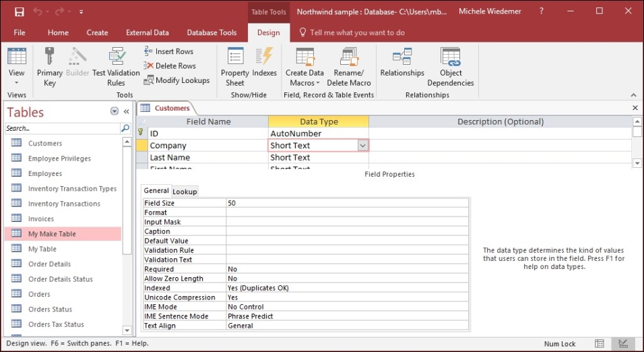This screenshot has width=644, height=352.
Task: Toggle the Property Sheet pane
Action: click(235, 67)
